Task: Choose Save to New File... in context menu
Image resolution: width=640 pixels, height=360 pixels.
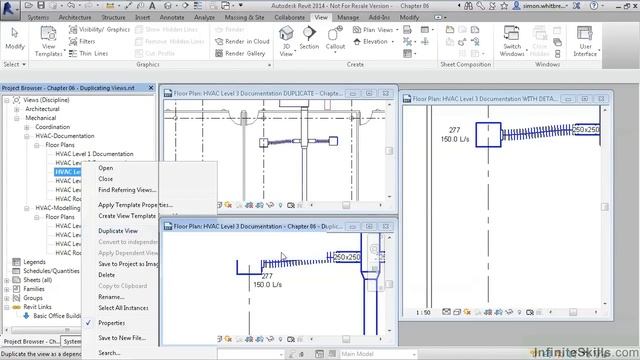Action: [x=122, y=338]
